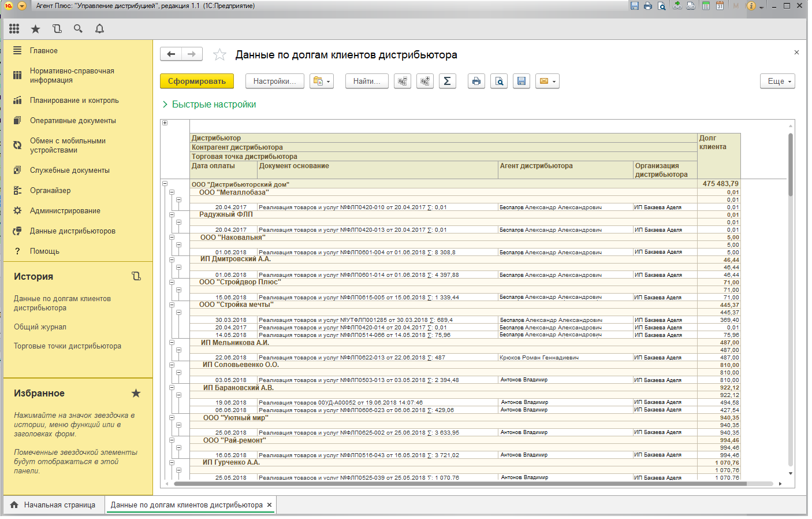Add report to favorites via star outline
812x519 pixels.
click(219, 54)
